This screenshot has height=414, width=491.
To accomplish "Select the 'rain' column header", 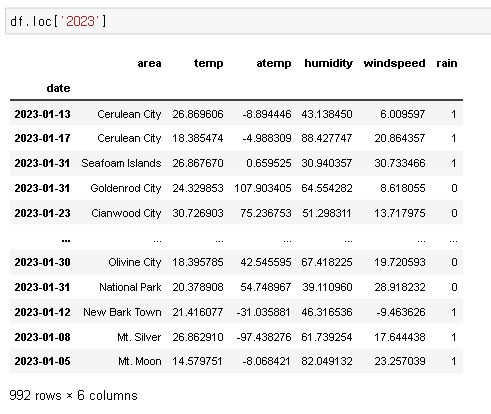I will (447, 63).
